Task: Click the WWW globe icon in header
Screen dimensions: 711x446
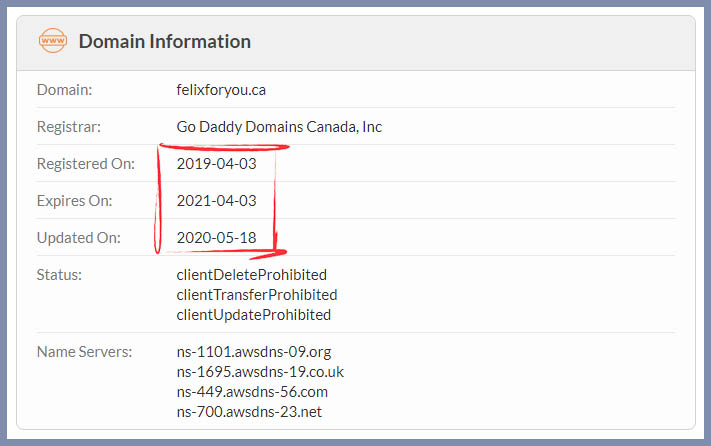Action: tap(51, 41)
